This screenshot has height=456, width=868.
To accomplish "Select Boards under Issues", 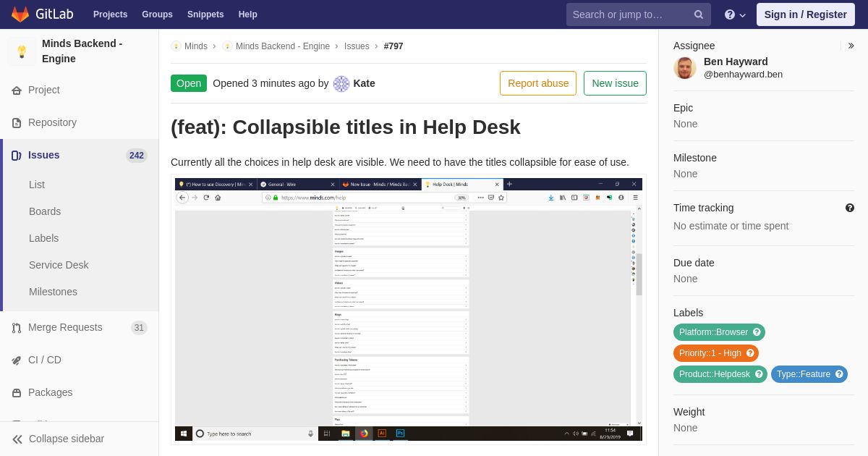I will [x=45, y=211].
